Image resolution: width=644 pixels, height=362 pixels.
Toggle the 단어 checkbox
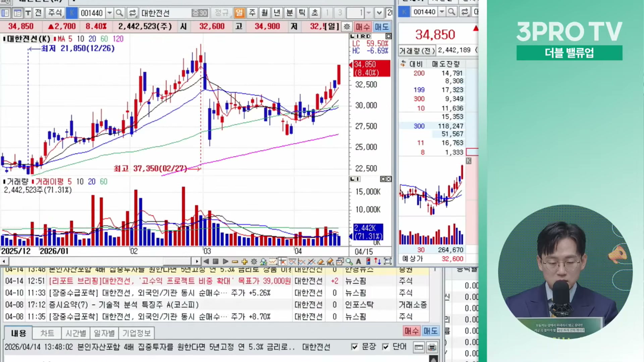[x=386, y=347]
